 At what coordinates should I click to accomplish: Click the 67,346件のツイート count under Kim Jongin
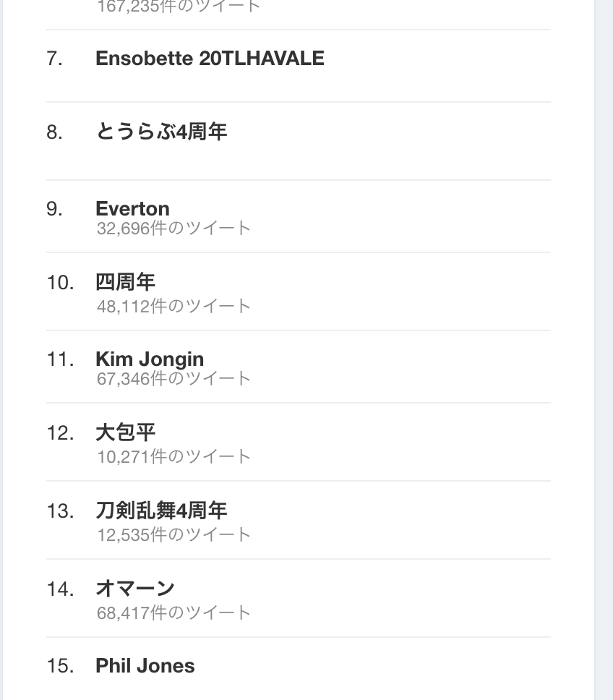pos(173,378)
